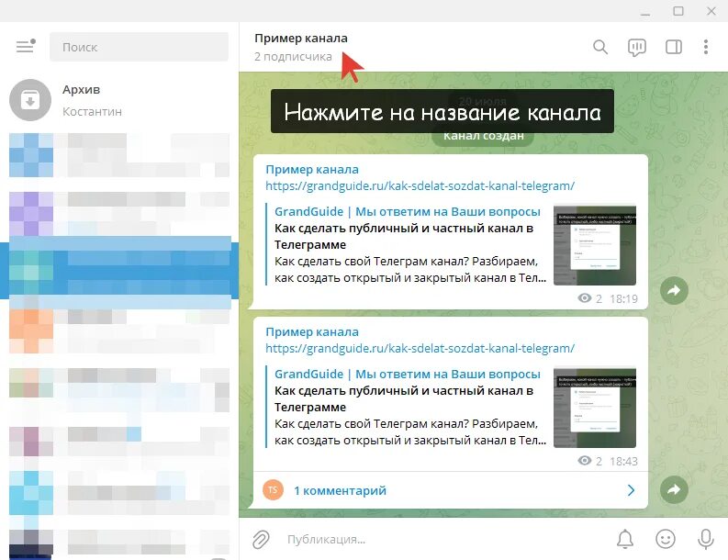
Task: Open the hamburger main menu
Action: 26,47
